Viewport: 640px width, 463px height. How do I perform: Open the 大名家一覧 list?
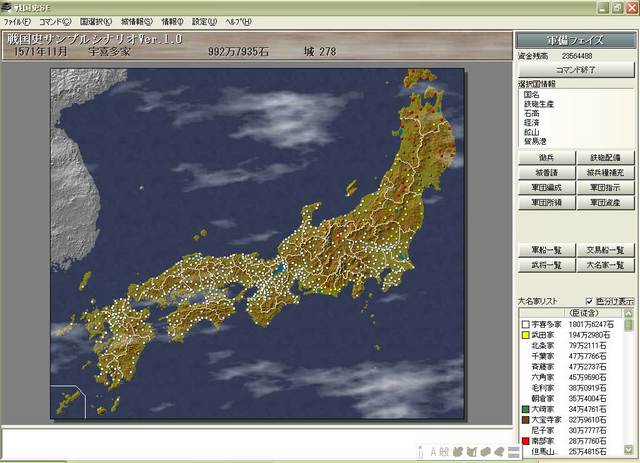pos(605,265)
